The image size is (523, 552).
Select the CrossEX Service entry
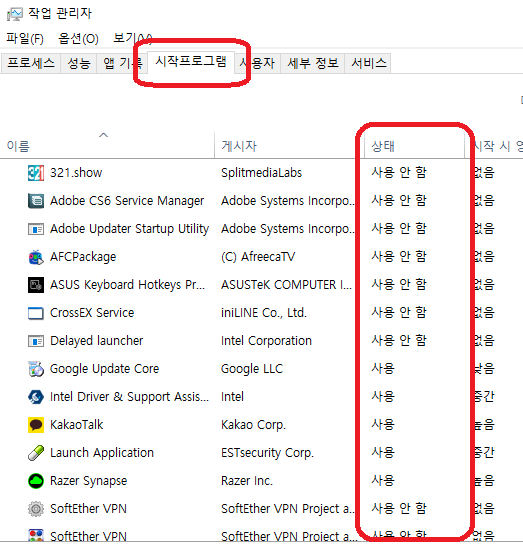(92, 313)
